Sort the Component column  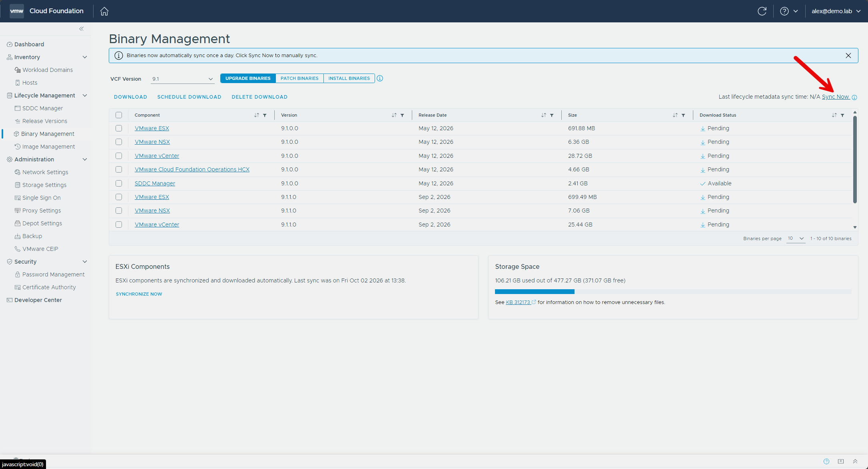[x=257, y=115]
